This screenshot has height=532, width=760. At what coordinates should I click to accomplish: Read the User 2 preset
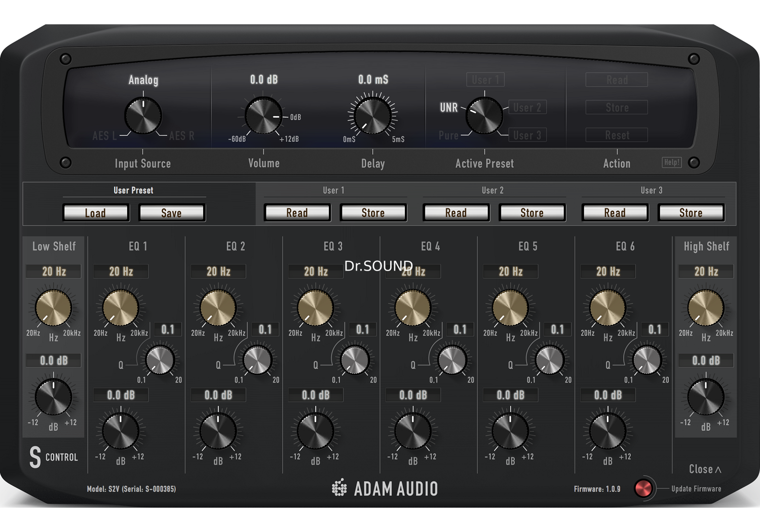456,213
